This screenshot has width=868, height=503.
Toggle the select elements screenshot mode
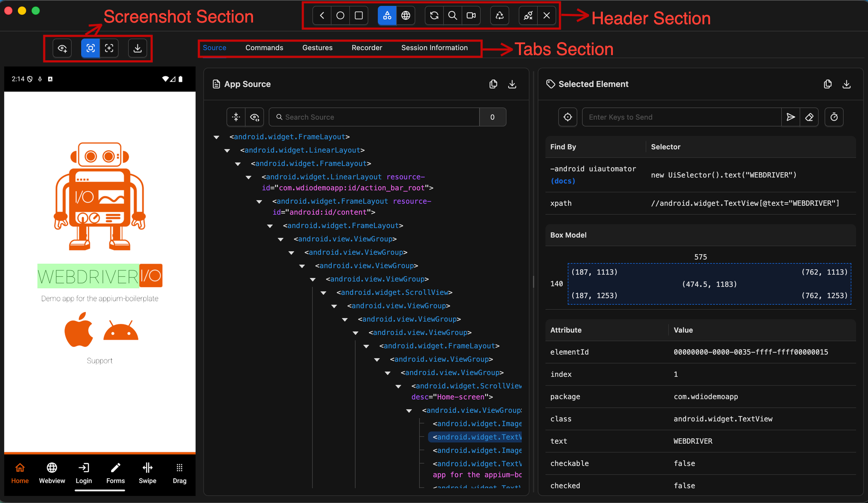coord(90,48)
